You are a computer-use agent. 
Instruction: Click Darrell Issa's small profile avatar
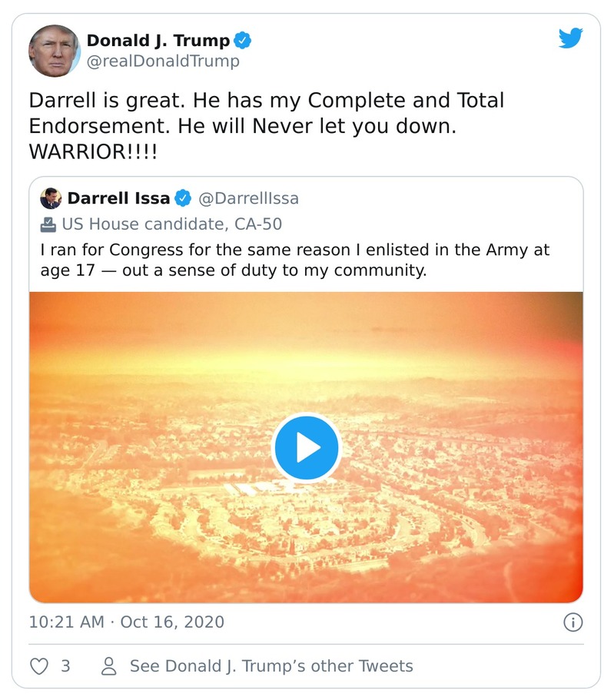click(x=50, y=198)
